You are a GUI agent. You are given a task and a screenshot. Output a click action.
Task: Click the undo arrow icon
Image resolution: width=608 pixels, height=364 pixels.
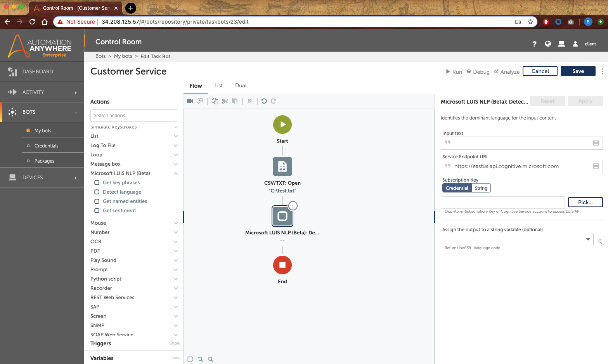point(264,101)
